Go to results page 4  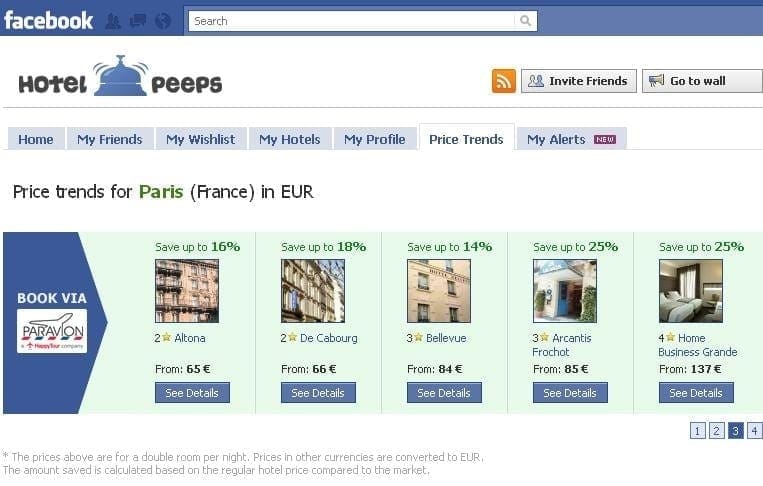coord(754,431)
